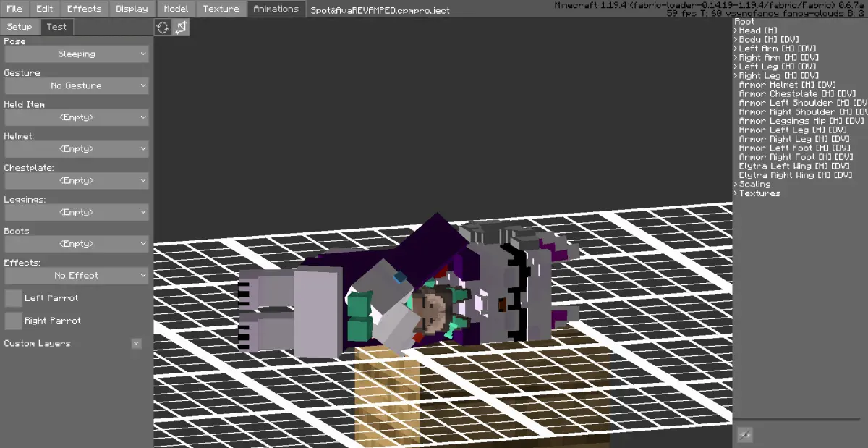Open the Helmet dropdown
This screenshot has width=868, height=448.
pyautogui.click(x=76, y=149)
